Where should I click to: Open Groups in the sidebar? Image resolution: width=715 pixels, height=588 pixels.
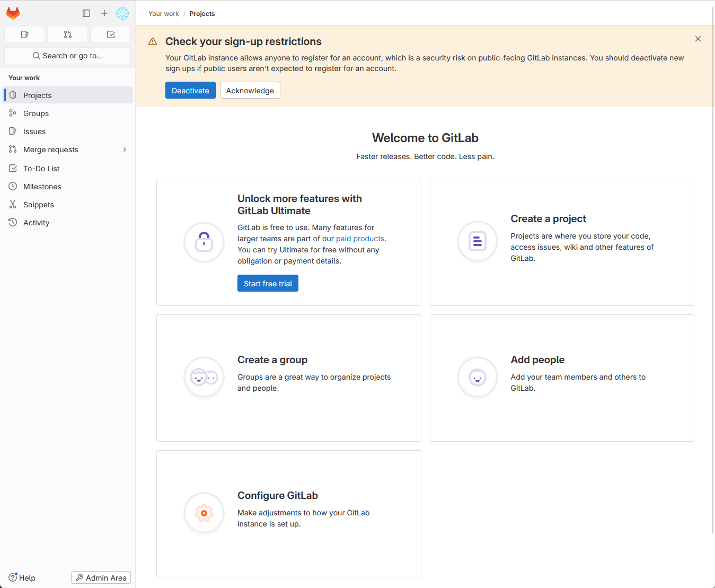tap(68, 113)
